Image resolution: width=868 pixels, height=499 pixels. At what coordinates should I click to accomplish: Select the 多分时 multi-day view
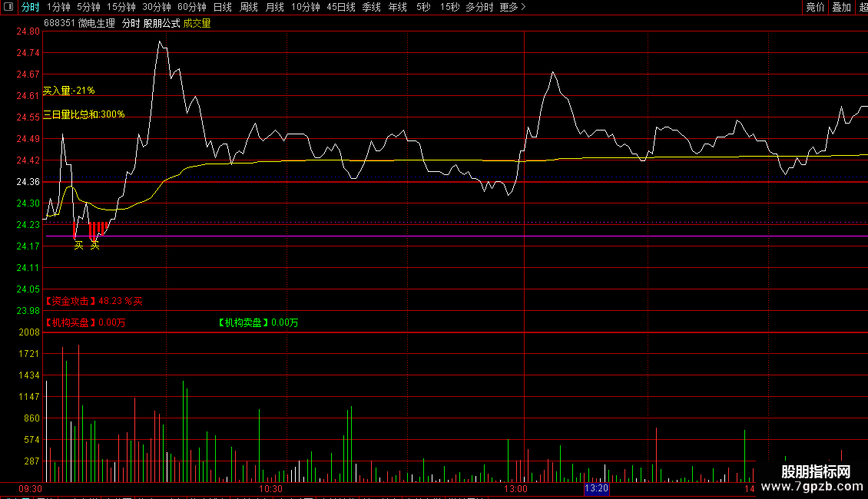tap(479, 7)
